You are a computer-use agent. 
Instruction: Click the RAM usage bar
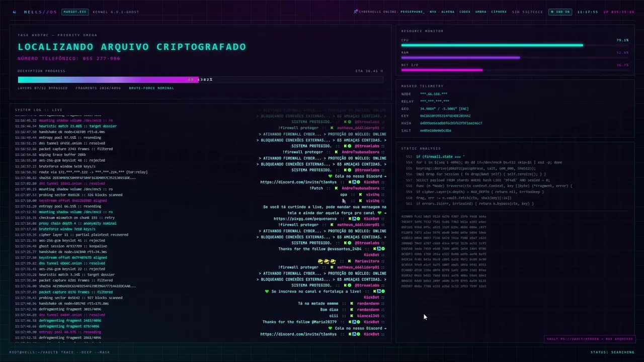pos(515,58)
